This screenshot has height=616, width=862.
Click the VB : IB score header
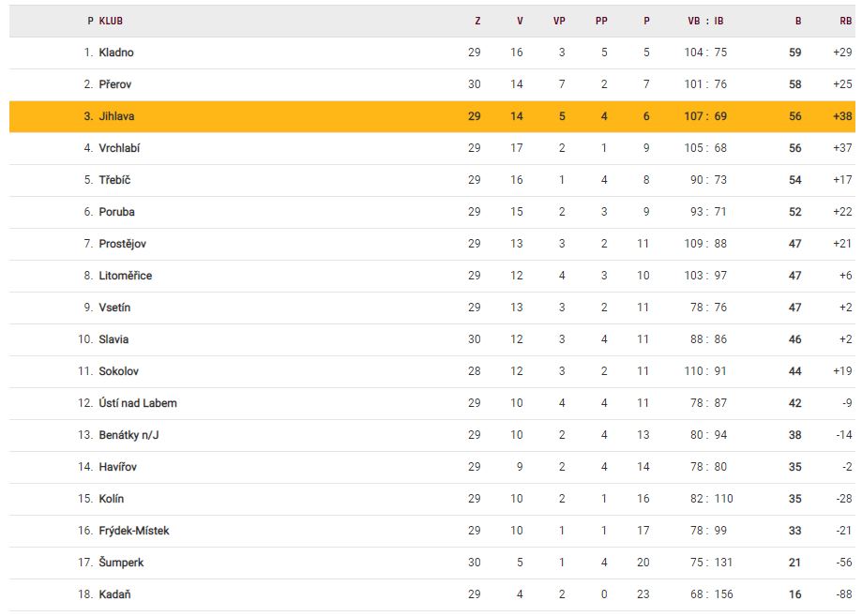pyautogui.click(x=705, y=21)
